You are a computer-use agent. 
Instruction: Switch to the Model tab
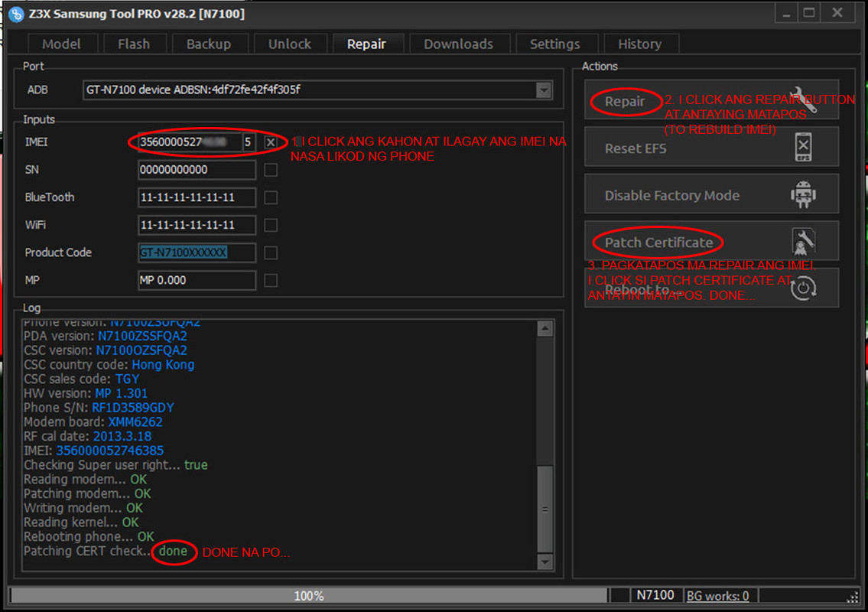[x=61, y=44]
